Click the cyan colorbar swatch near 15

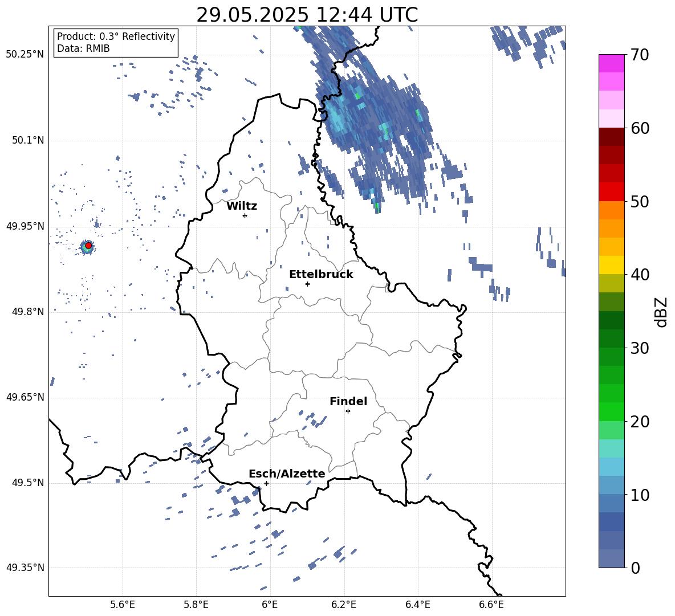(x=611, y=448)
